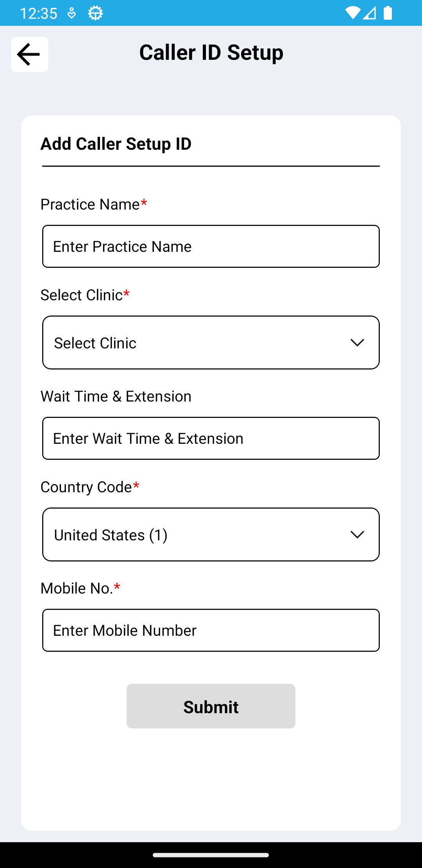Click the Mobile No. label
This screenshot has width=422, height=868.
(77, 588)
